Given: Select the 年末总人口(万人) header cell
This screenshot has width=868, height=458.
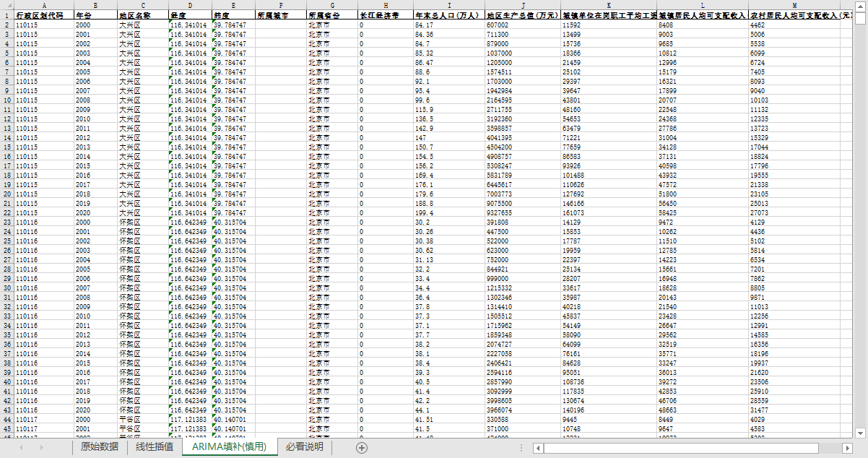Looking at the screenshot, I should coord(448,14).
